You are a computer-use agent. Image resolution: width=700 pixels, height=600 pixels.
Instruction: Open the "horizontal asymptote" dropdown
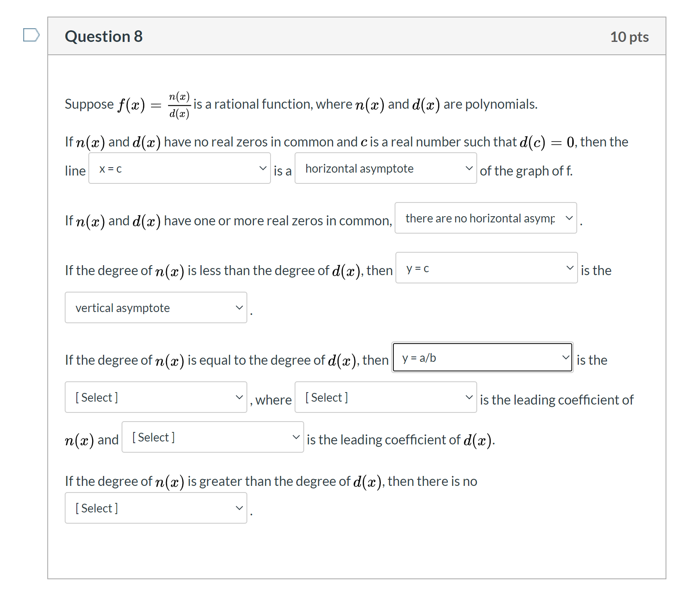[385, 168]
